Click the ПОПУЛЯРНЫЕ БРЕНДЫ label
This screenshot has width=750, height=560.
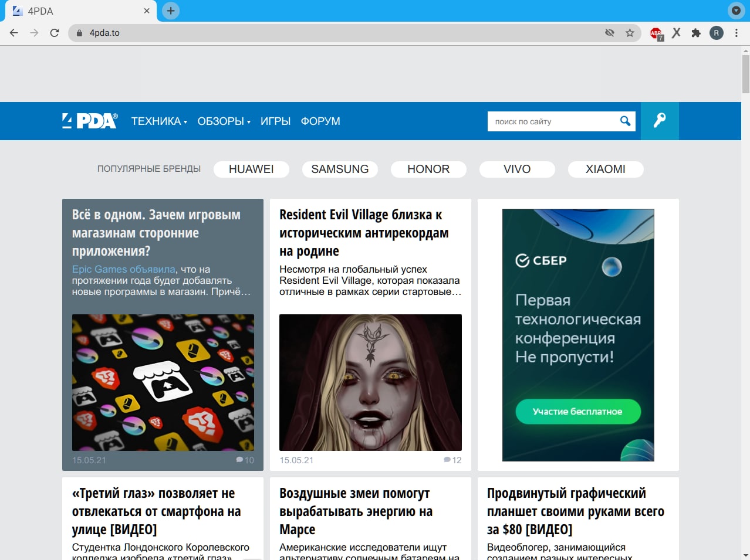click(x=149, y=169)
